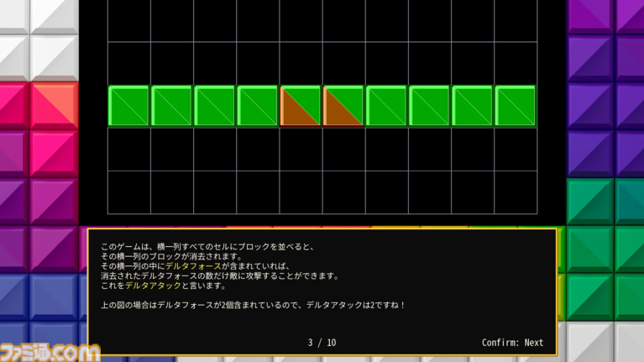Click the empty grid cell below left orange block
The width and height of the screenshot is (644, 362).
[x=300, y=150]
